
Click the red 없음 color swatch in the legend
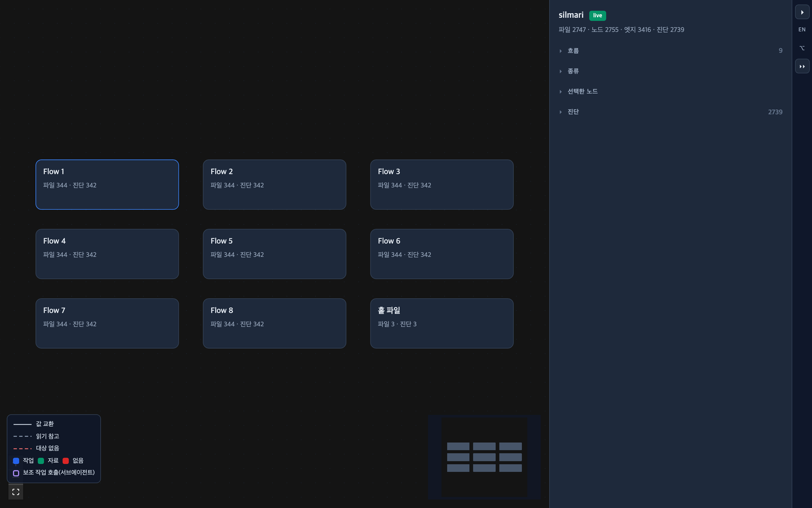66,461
